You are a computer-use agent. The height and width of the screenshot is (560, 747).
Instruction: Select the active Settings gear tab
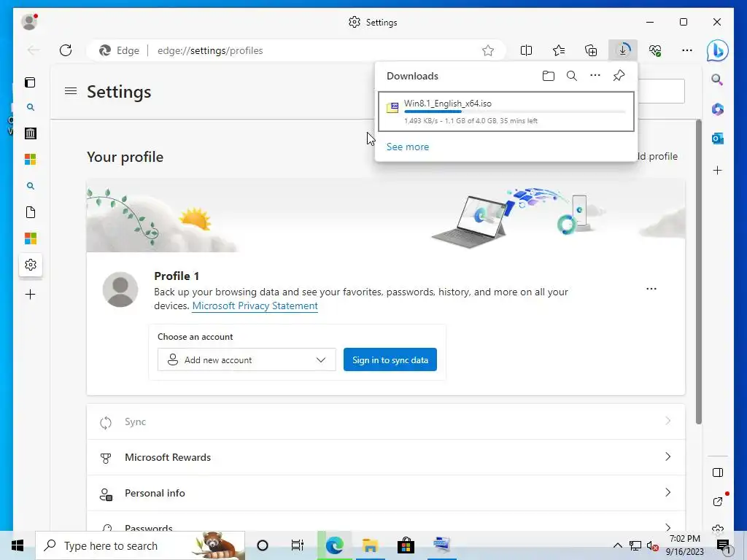(x=31, y=264)
